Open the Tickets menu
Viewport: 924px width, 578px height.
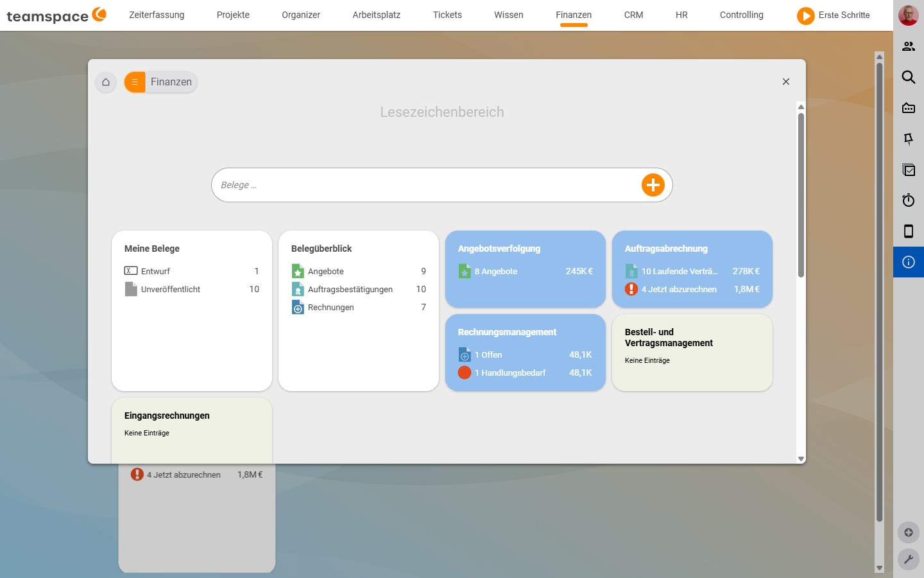point(447,15)
